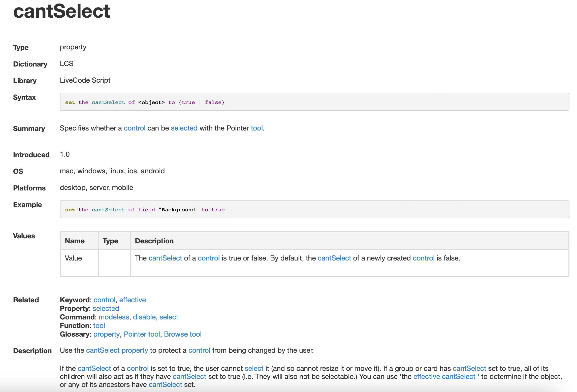This screenshot has height=392, width=577.
Task: Click the 'disable' command link
Action: point(144,317)
